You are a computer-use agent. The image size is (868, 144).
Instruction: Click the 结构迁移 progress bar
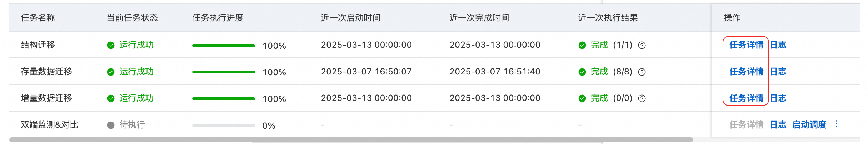(x=224, y=46)
